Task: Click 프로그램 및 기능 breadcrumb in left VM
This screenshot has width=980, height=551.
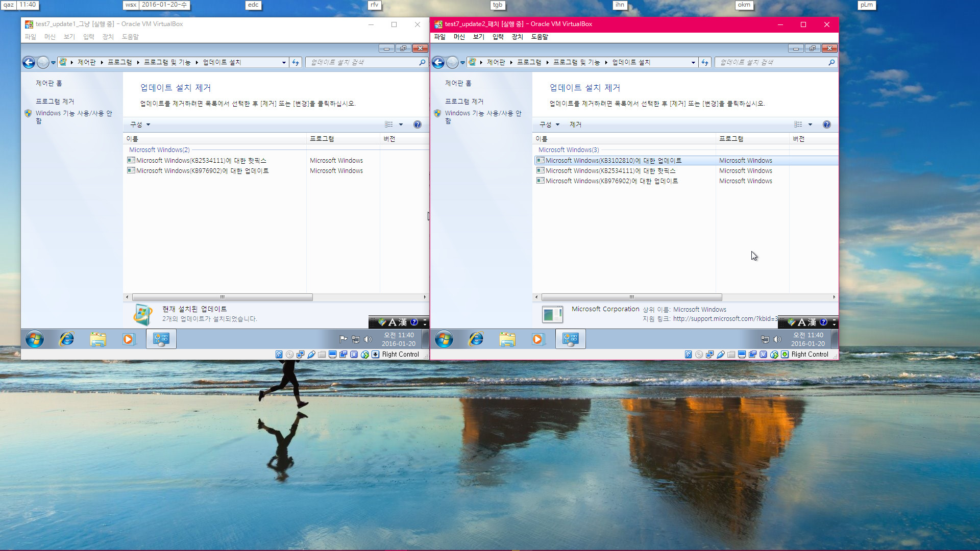Action: pos(167,62)
